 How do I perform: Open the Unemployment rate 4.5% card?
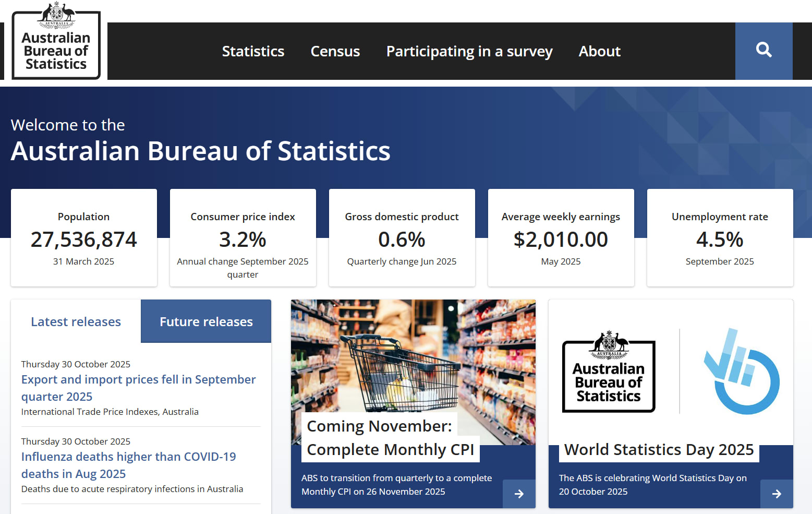[x=720, y=237]
